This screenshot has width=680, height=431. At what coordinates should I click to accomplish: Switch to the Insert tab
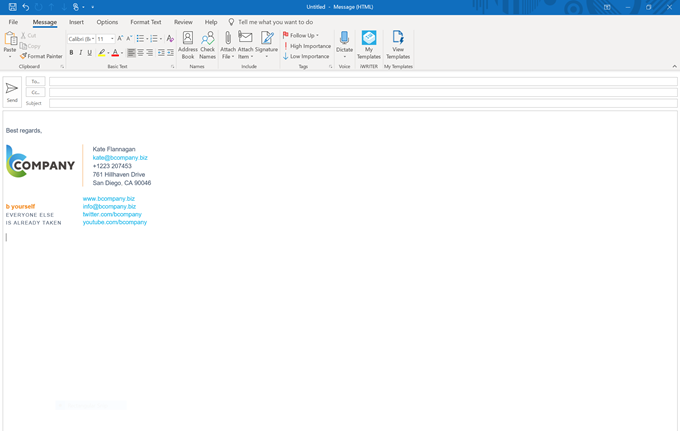click(76, 22)
